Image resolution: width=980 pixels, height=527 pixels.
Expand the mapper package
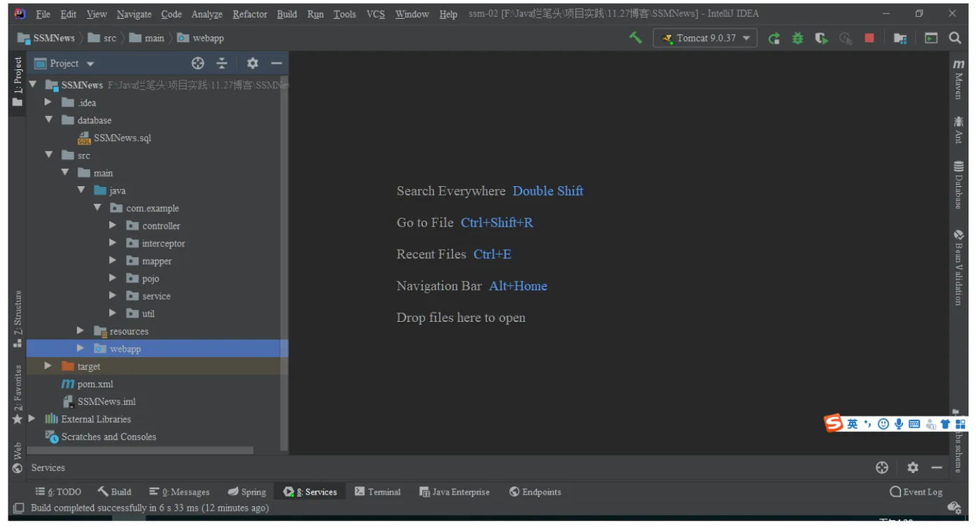pyautogui.click(x=113, y=260)
